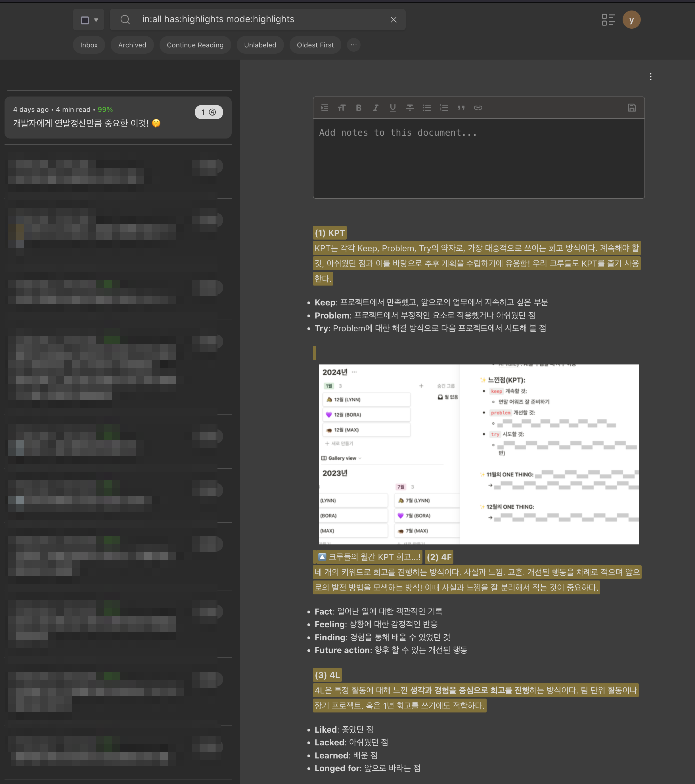Open the document three-dot options menu
Image resolution: width=695 pixels, height=784 pixels.
pos(650,77)
